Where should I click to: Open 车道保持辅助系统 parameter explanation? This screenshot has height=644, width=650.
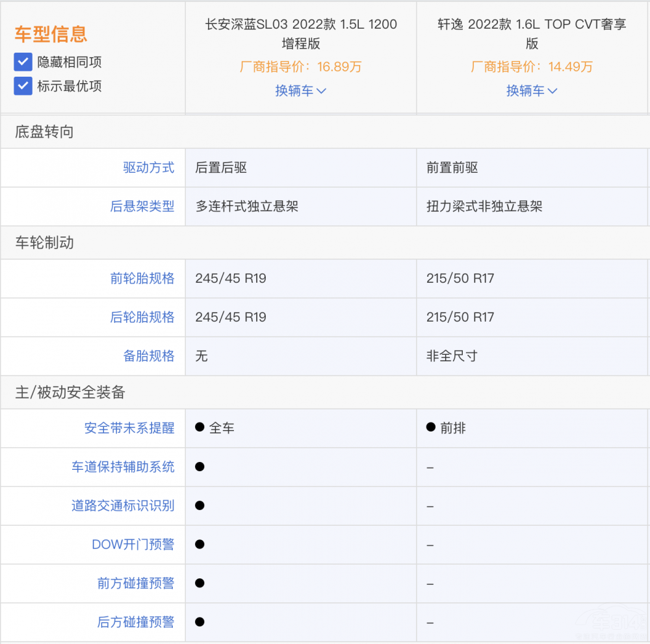point(123,467)
